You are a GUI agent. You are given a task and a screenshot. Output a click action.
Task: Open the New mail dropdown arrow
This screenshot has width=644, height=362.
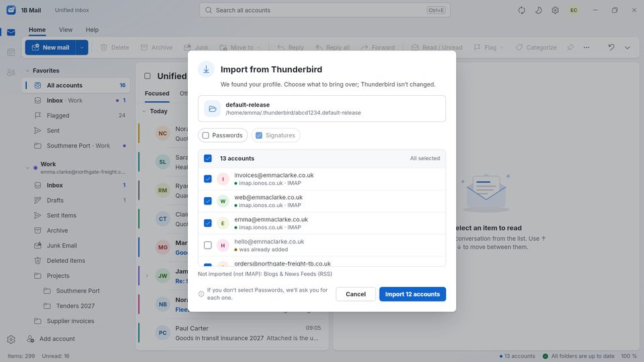[x=82, y=48]
